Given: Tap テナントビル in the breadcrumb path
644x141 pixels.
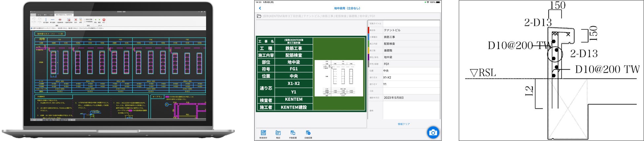Looking at the screenshot, I should click(x=311, y=16).
